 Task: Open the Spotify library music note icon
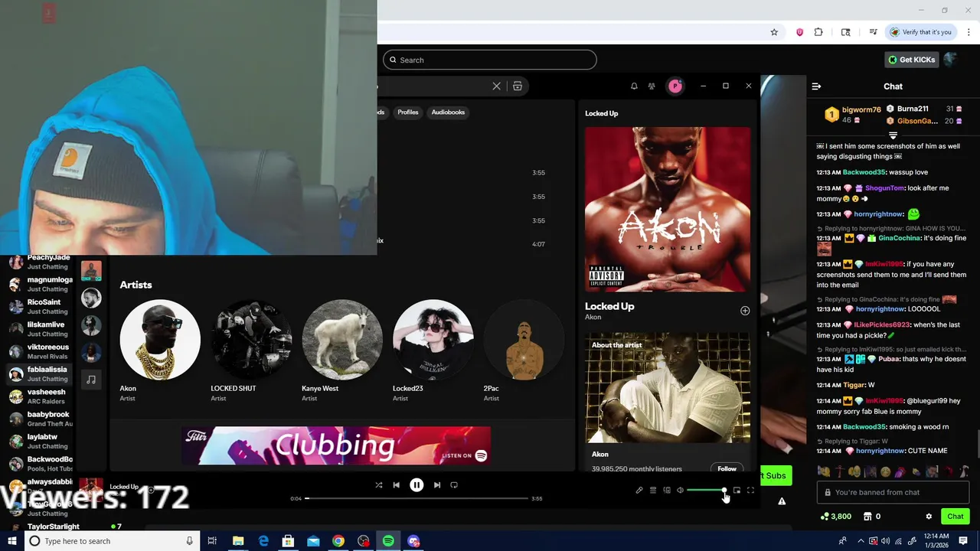91,380
